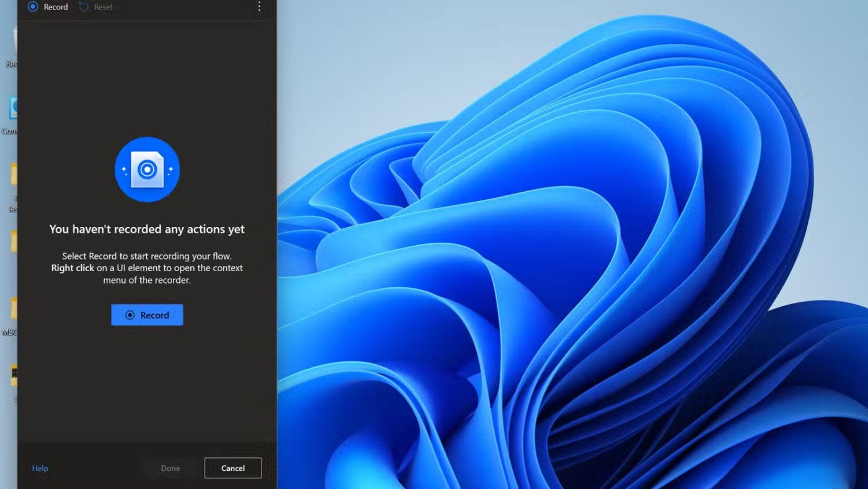This screenshot has height=489, width=868.
Task: Click the "You haven't recorded any actions yet" heading
Action: [147, 229]
